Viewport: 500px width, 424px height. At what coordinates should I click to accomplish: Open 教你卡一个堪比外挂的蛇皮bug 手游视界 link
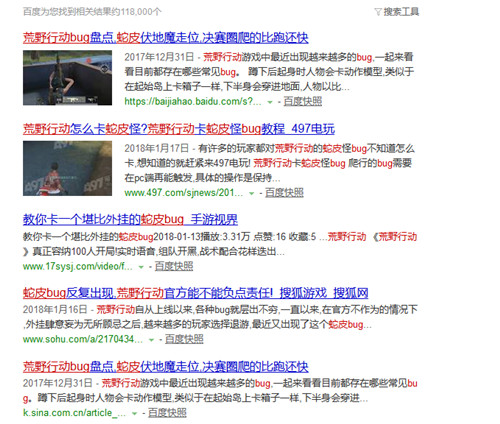coord(130,220)
